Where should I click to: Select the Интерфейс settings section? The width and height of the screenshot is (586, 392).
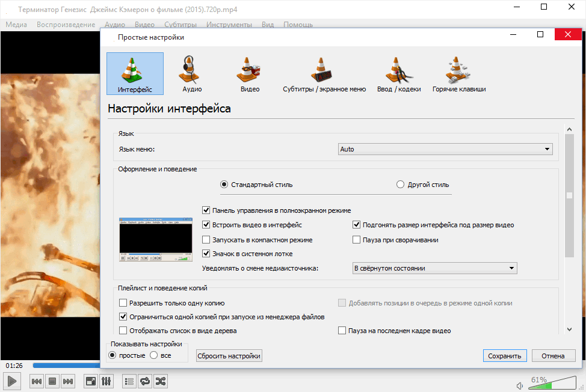point(134,72)
